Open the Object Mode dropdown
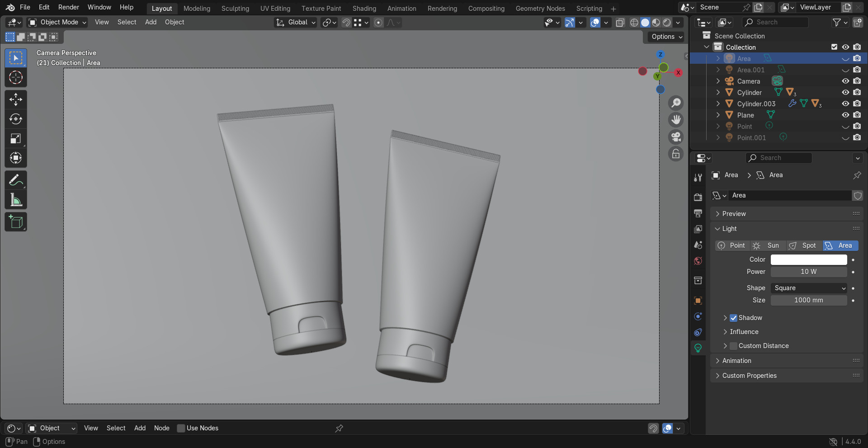The width and height of the screenshot is (868, 448). point(57,22)
